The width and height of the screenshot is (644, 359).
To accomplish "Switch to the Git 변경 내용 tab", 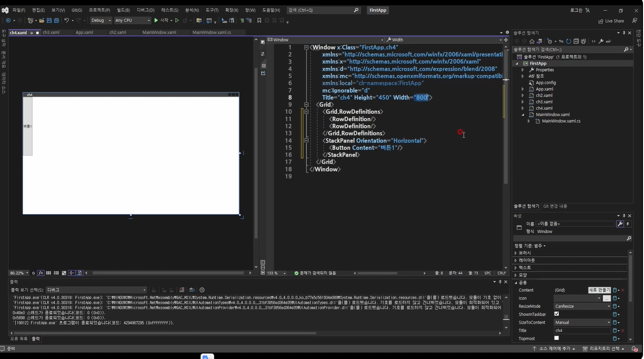I will pyautogui.click(x=555, y=206).
